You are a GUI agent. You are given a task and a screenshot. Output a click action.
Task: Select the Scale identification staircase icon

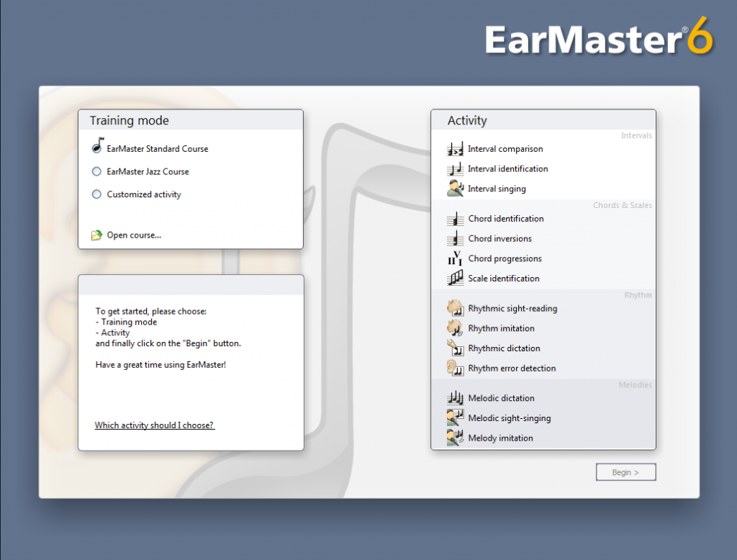click(x=455, y=279)
